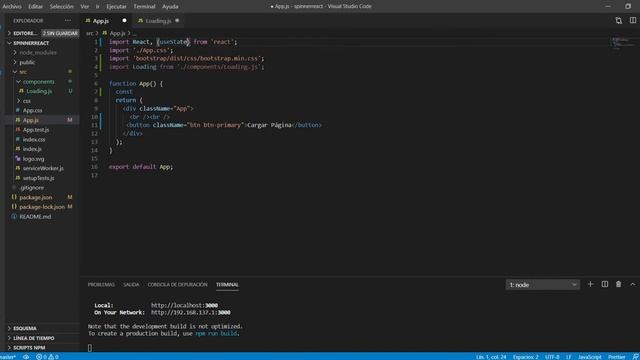Open the compare changes icon in the editor toolbar
Image resolution: width=640 pixels, height=360 pixels.
619,20
